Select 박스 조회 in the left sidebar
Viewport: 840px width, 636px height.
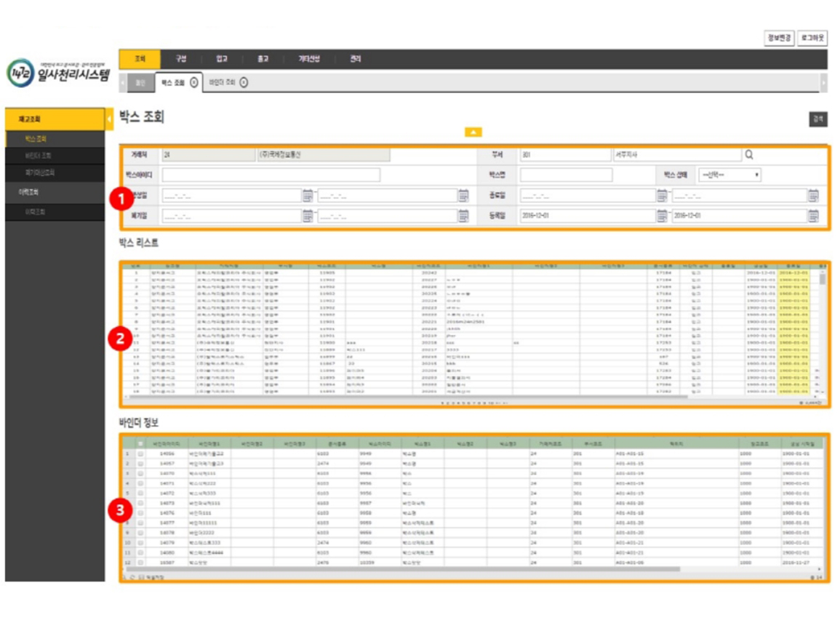pos(55,139)
